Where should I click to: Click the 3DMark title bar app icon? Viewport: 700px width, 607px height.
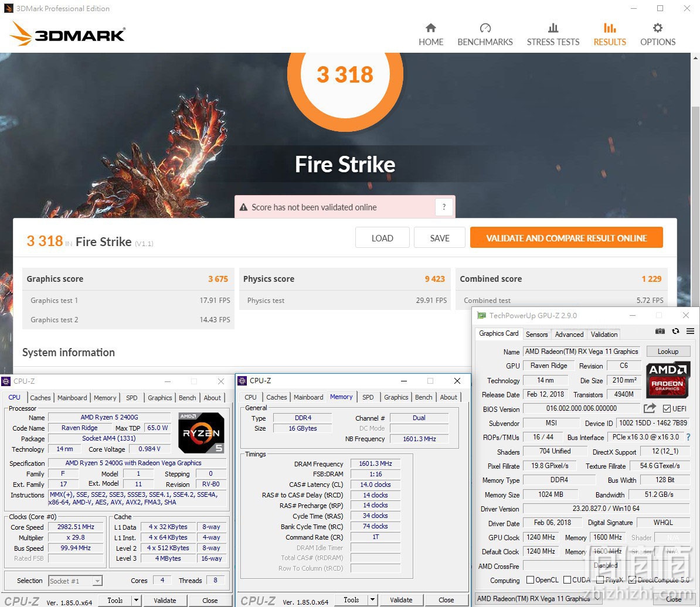[8, 8]
